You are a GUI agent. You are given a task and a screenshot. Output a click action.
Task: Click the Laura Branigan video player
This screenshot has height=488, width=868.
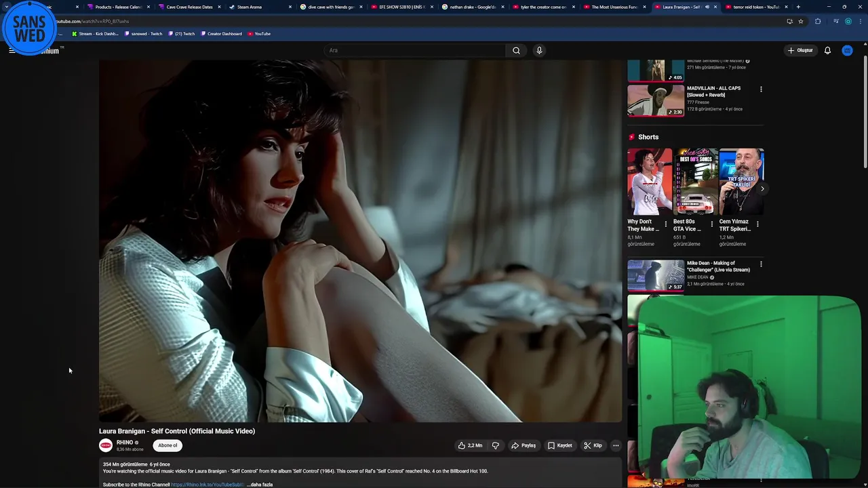click(x=360, y=241)
